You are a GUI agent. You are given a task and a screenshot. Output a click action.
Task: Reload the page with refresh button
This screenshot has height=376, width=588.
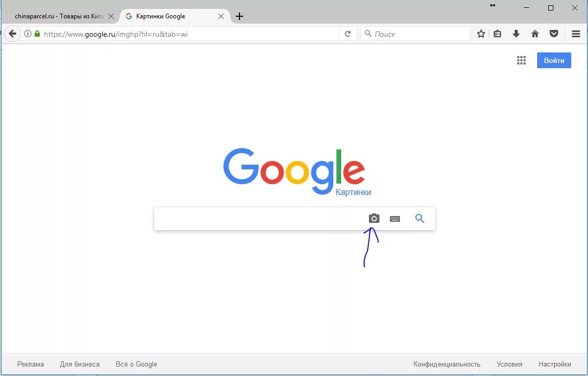click(x=347, y=34)
